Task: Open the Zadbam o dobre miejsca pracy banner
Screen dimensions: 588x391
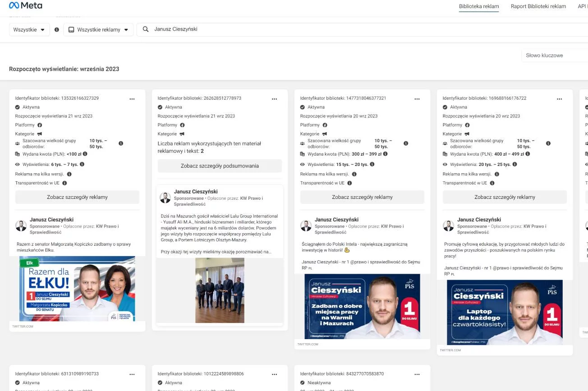Action: point(362,307)
